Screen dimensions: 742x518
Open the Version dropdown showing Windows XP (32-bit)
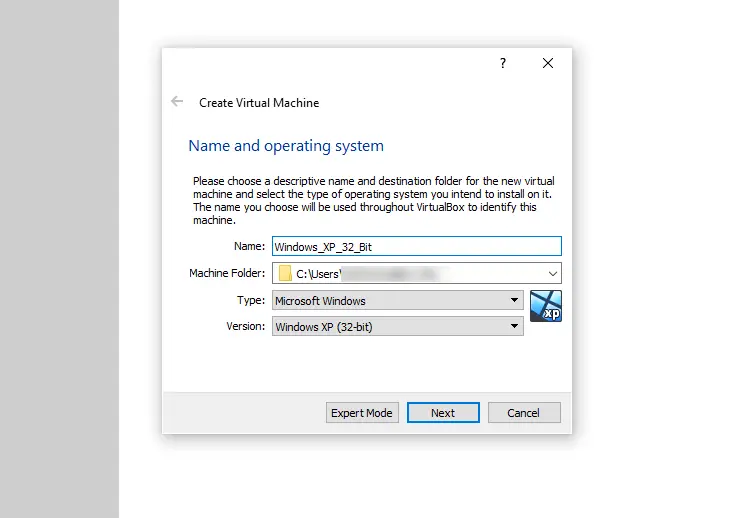[398, 326]
